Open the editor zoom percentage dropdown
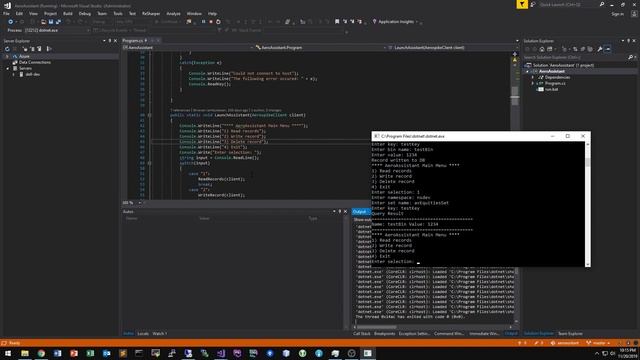 (x=140, y=202)
